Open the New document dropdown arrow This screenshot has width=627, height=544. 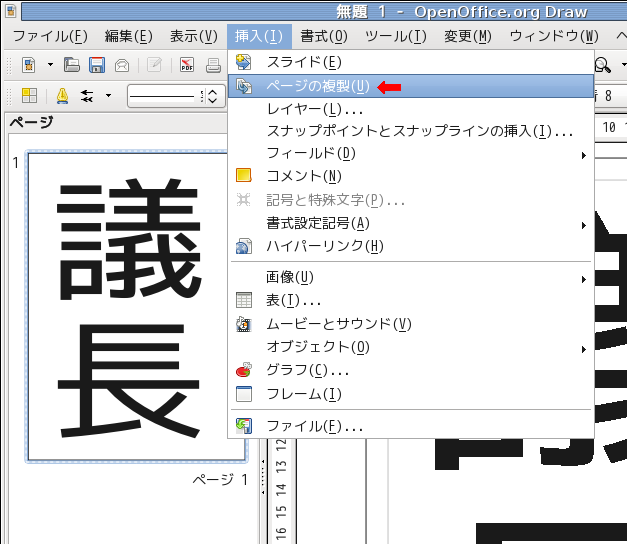(49, 66)
